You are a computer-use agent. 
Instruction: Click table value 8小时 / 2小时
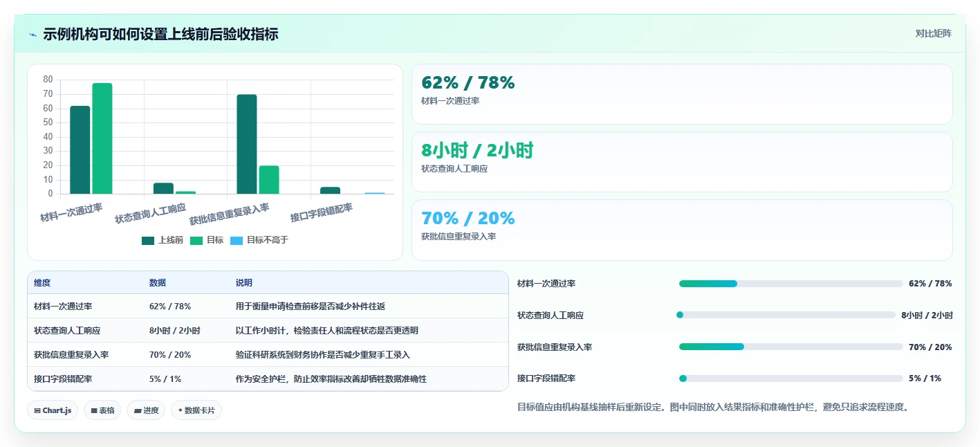tap(175, 331)
